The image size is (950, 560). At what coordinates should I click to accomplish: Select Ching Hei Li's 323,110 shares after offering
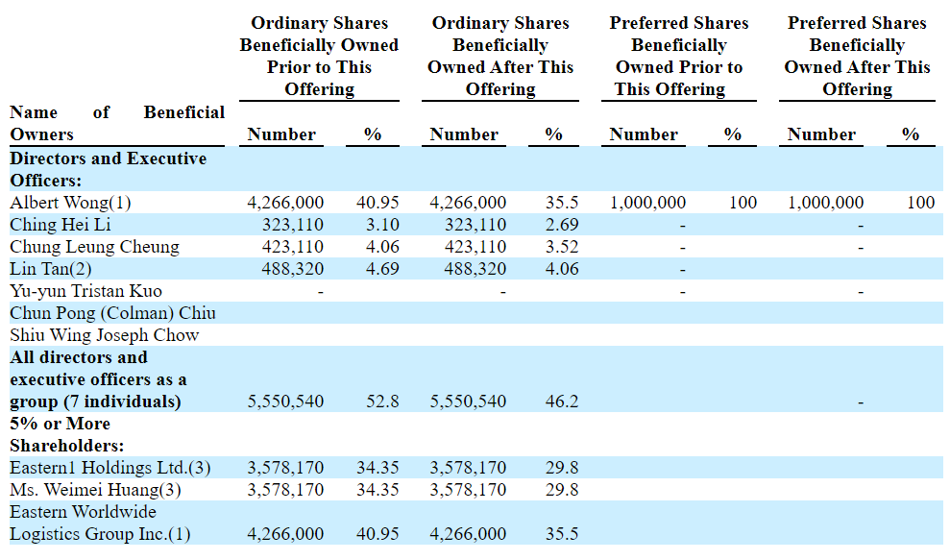tap(475, 225)
